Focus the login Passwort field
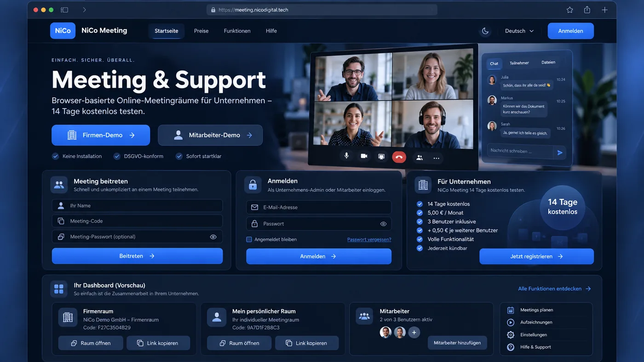Viewport: 644px width, 362px height. [x=319, y=224]
